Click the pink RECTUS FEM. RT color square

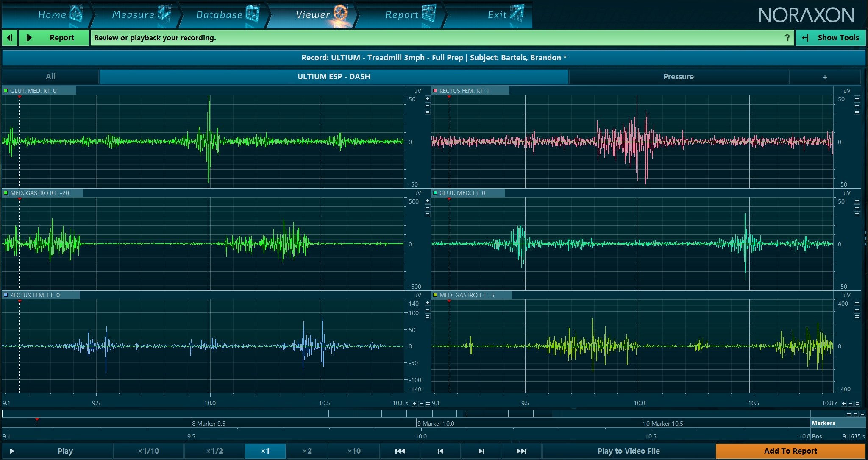435,91
